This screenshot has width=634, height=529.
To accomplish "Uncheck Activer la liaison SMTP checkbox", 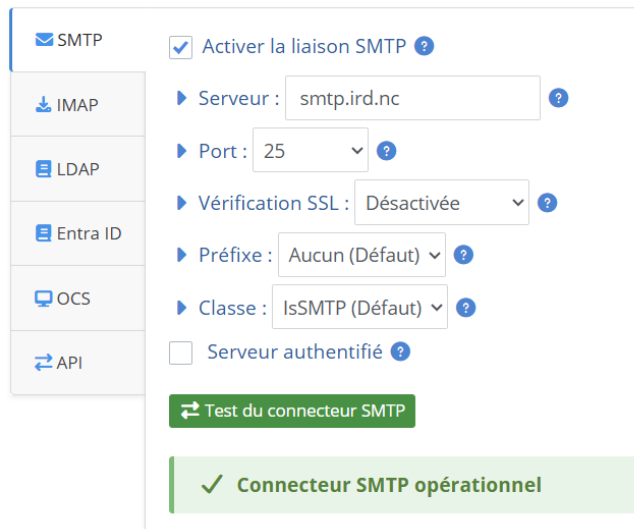I will point(181,47).
